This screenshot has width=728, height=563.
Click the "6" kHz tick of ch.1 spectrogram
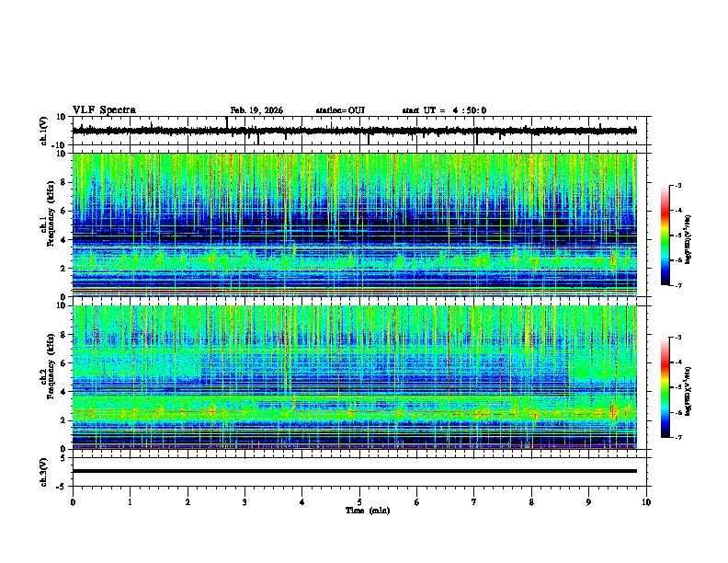pyautogui.click(x=63, y=211)
